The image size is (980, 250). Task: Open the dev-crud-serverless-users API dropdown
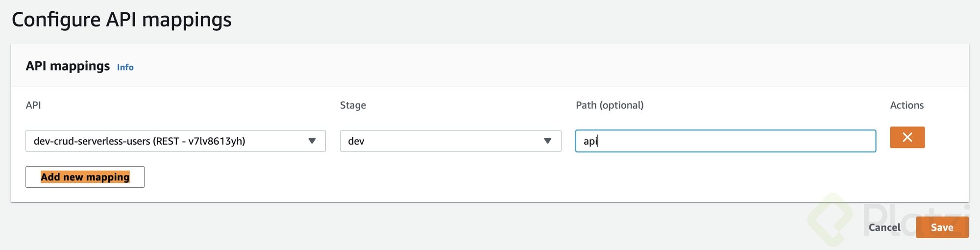coord(175,141)
